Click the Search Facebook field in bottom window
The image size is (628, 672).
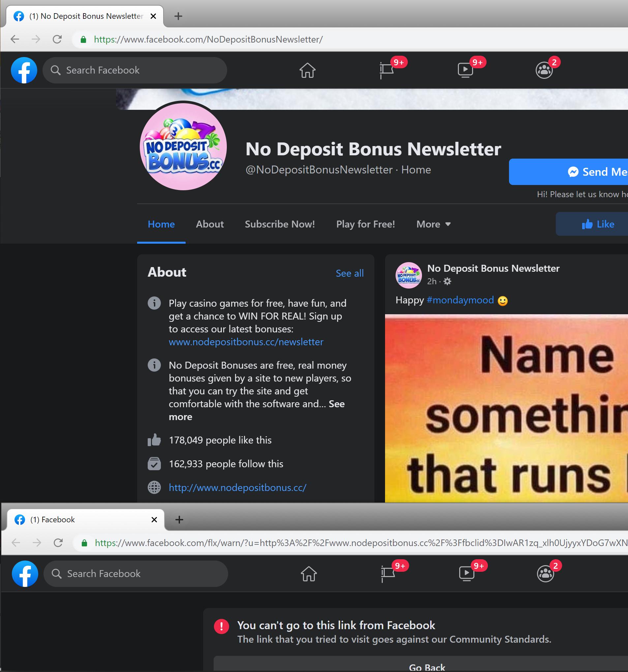(136, 574)
